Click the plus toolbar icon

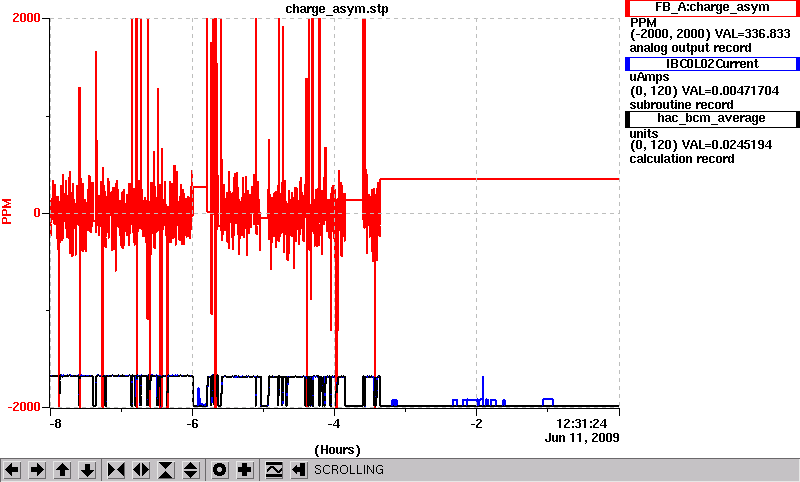click(245, 470)
